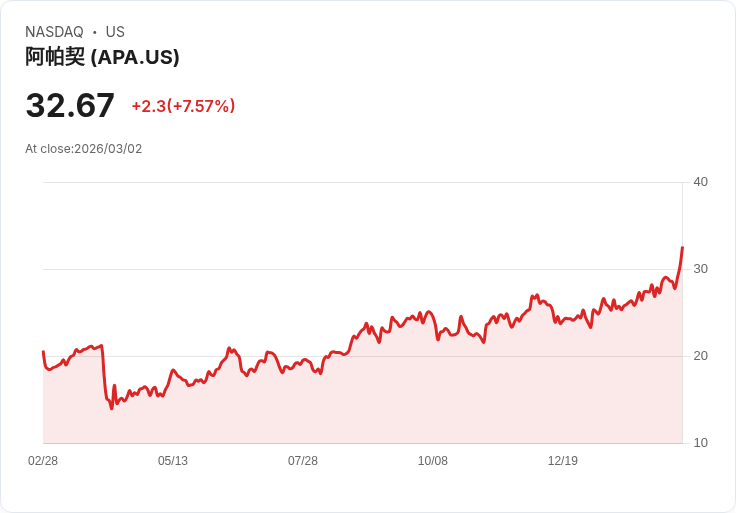Open the 阿帕契 (APA.US) stock title
The width and height of the screenshot is (736, 513).
coord(102,57)
